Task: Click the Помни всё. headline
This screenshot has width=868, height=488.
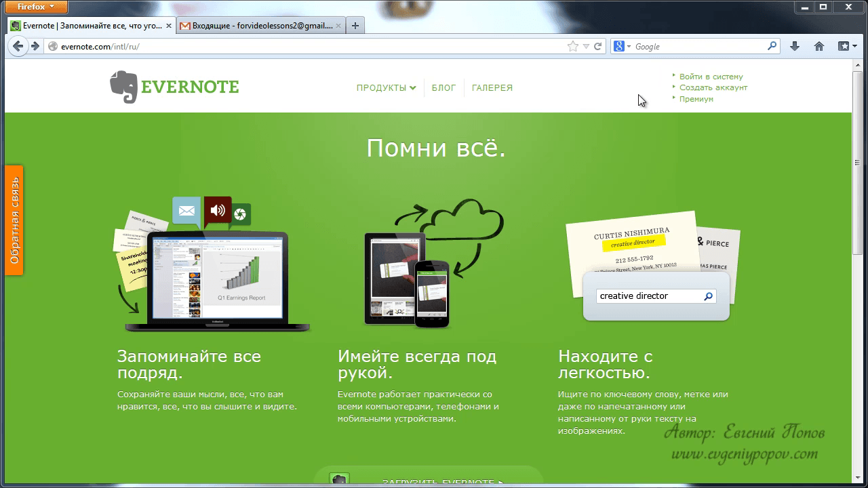Action: (436, 148)
